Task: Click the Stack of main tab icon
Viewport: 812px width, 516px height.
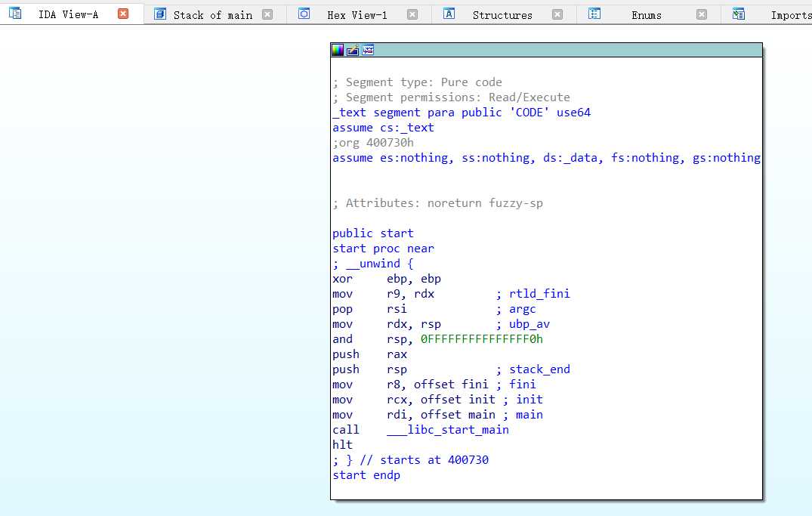Action: pyautogui.click(x=161, y=14)
